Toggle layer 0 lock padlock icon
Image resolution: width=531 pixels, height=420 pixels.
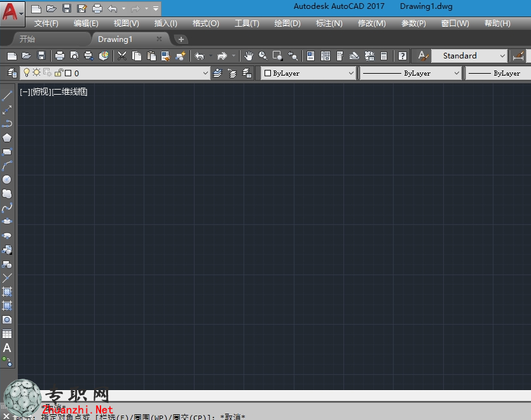59,73
